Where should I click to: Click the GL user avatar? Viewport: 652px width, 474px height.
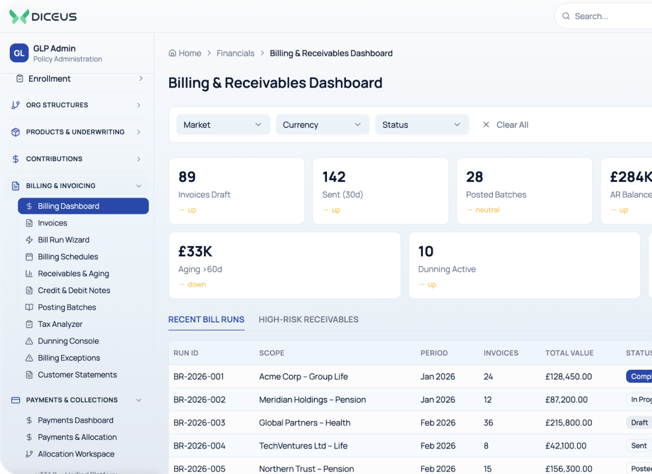(x=19, y=53)
